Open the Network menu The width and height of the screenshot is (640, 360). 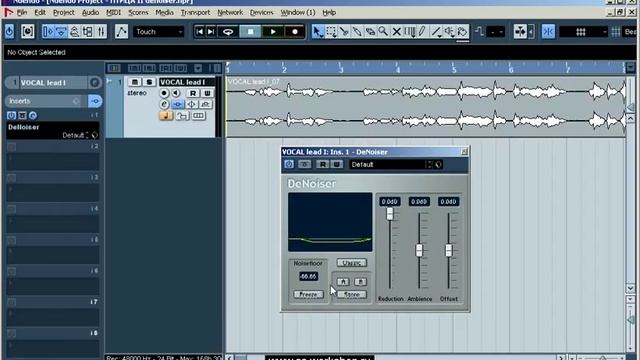(x=230, y=13)
